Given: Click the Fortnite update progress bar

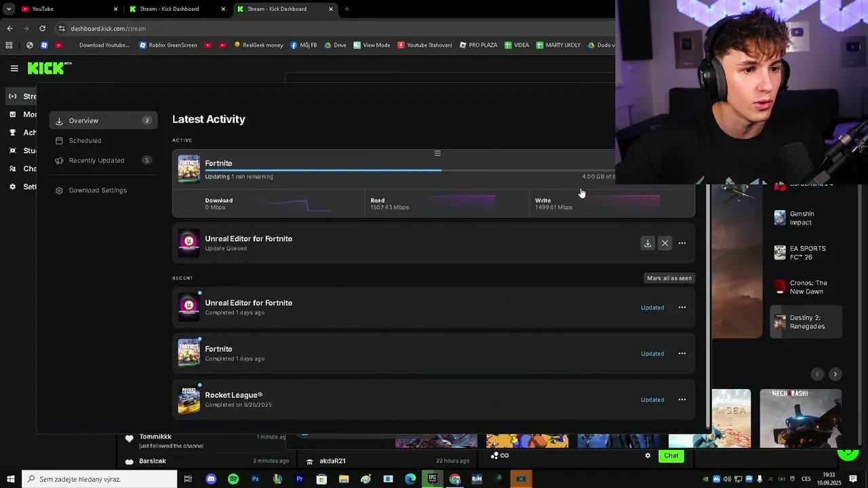Looking at the screenshot, I should pos(410,170).
